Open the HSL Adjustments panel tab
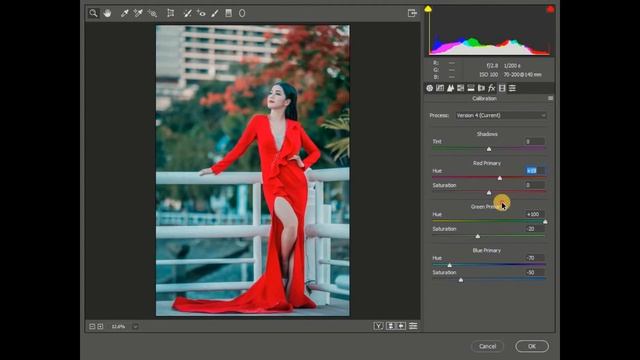Viewport: 640px width, 360px height. 460,88
